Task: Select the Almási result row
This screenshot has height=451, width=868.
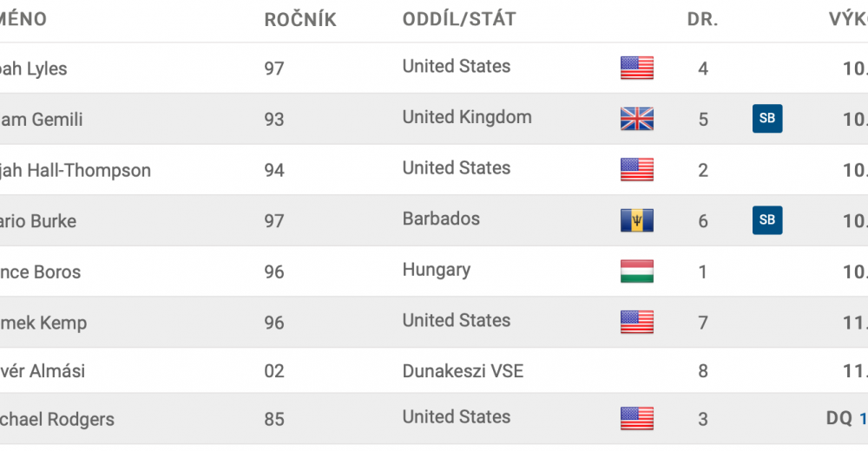Action: (x=434, y=370)
